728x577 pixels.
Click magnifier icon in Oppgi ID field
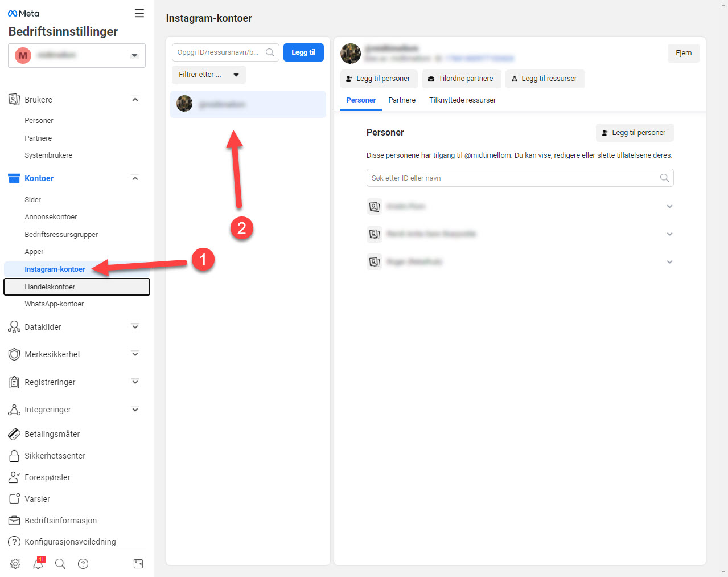point(270,52)
